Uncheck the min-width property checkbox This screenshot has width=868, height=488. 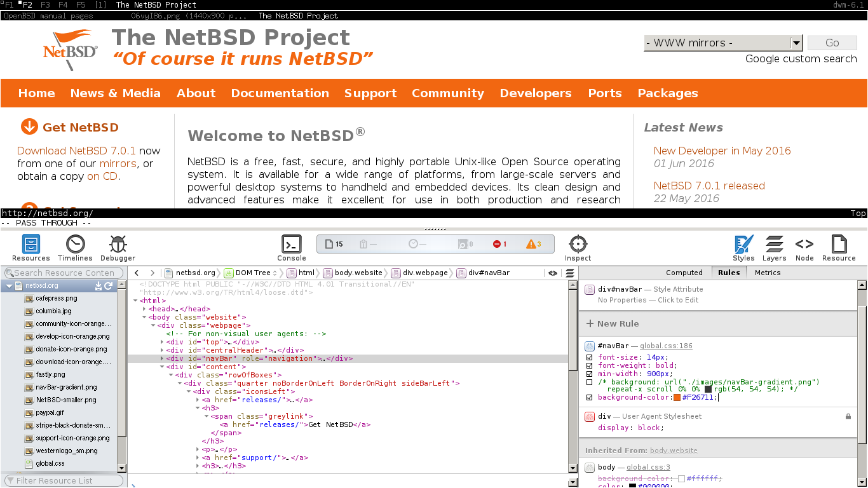coord(589,374)
